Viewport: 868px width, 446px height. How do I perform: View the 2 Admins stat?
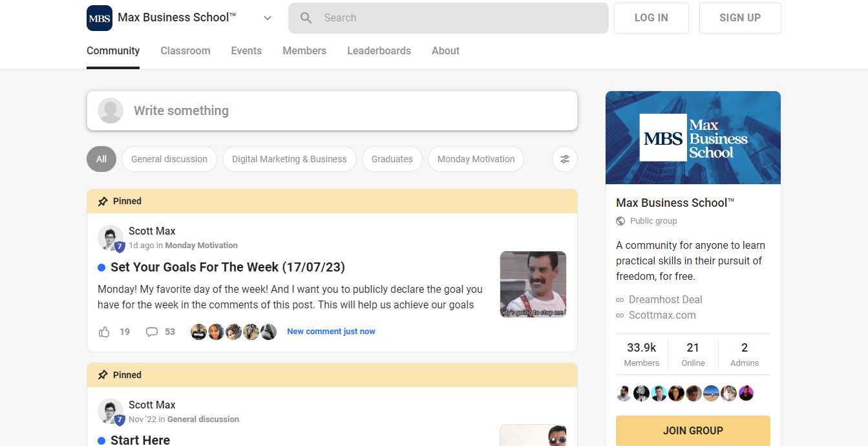pyautogui.click(x=745, y=354)
